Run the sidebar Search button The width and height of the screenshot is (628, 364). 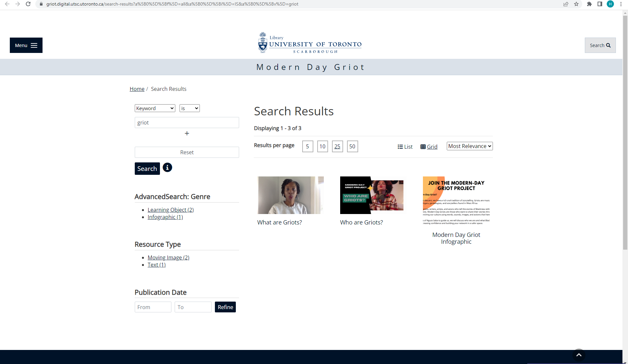tap(147, 169)
